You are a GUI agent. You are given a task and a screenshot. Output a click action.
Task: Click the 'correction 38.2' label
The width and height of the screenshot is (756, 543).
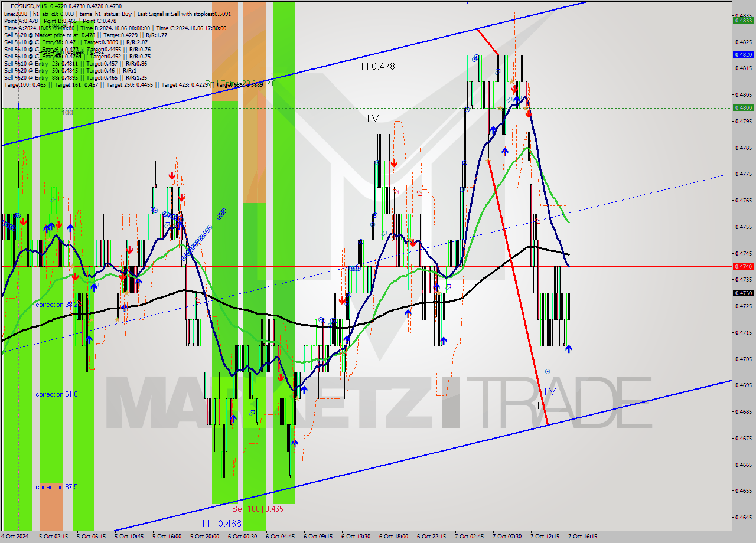click(57, 305)
